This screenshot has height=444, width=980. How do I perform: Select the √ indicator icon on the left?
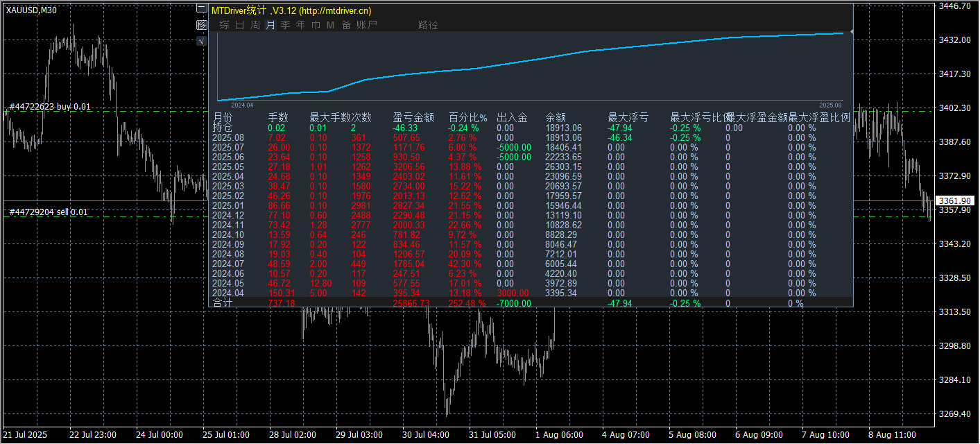[x=201, y=40]
